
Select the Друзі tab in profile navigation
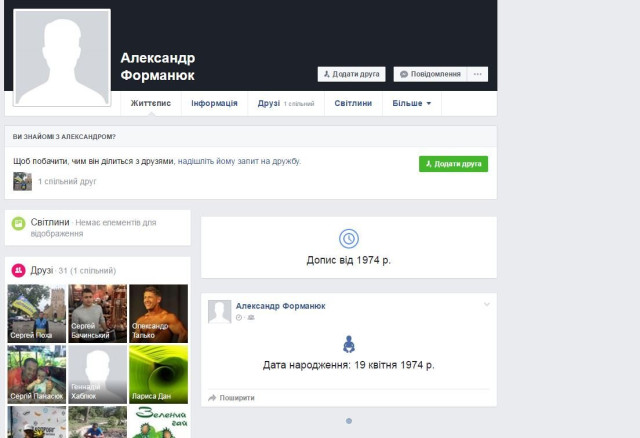268,103
